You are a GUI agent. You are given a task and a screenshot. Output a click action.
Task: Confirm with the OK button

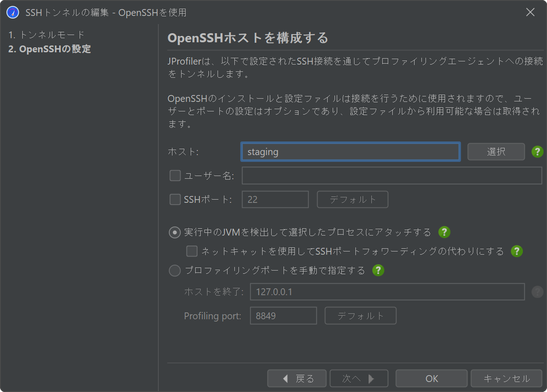[431, 378]
